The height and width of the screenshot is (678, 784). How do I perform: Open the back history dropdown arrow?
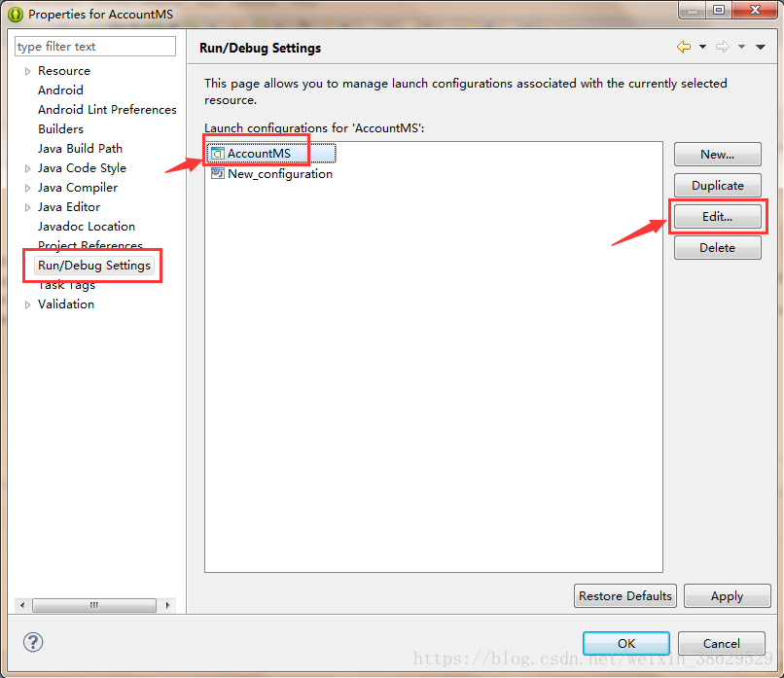coord(702,47)
